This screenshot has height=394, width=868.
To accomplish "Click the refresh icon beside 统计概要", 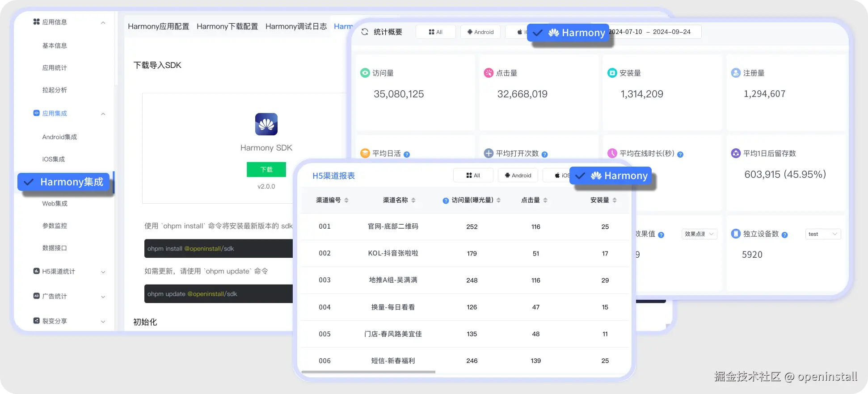I will (x=365, y=32).
